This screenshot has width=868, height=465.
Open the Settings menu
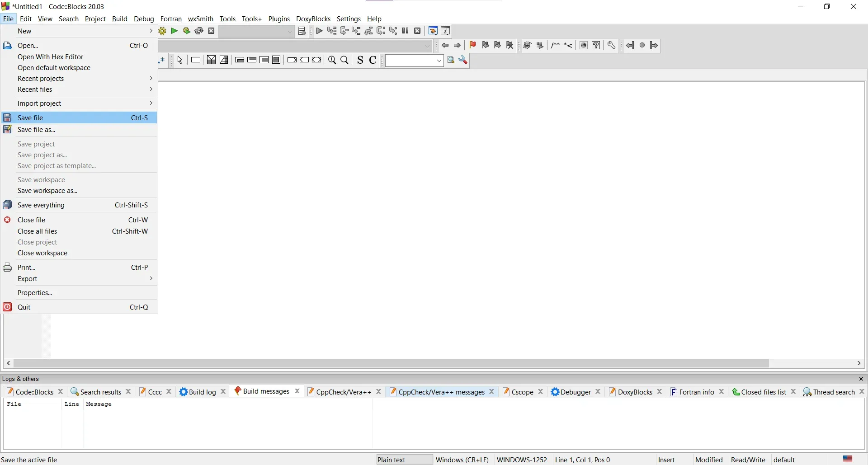coord(349,19)
